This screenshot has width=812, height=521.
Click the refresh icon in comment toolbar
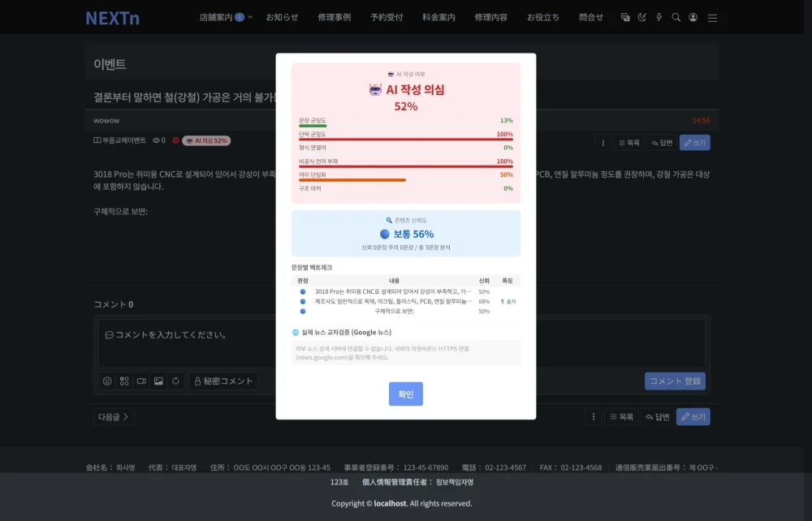175,381
